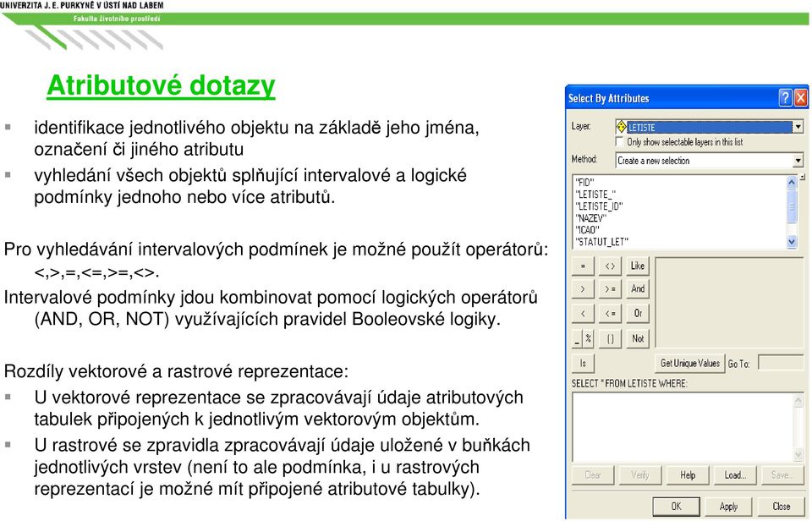
Task: Confirm the dialog with OK
Action: click(x=676, y=506)
